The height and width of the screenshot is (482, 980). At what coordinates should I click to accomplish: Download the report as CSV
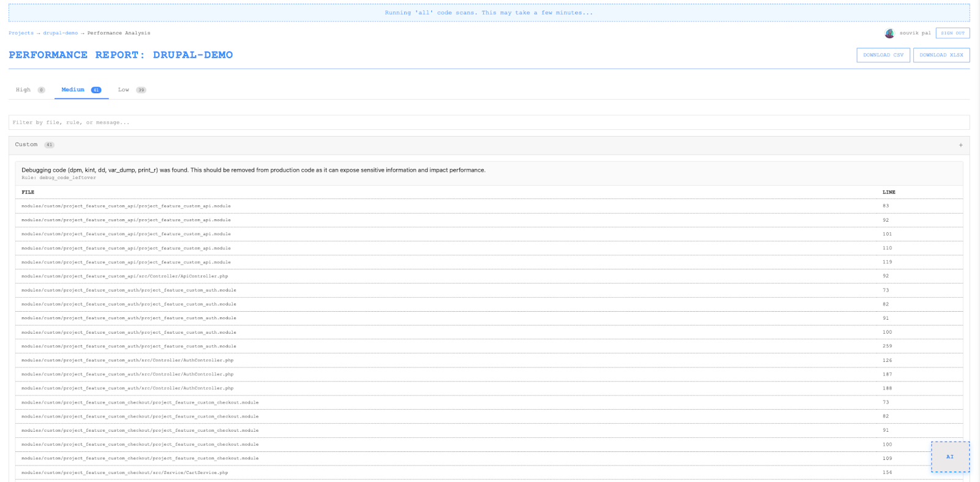tap(883, 55)
